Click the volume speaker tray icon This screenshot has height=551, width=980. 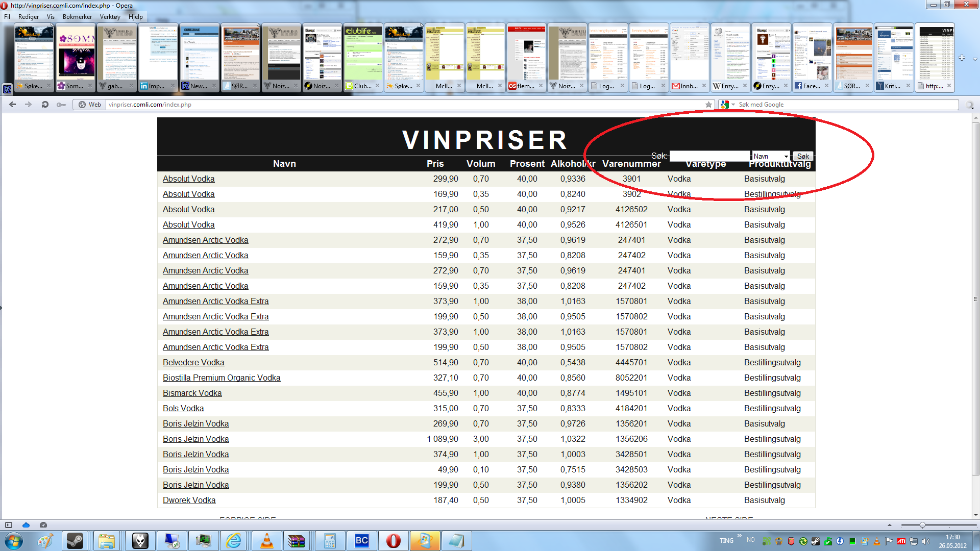coord(926,541)
